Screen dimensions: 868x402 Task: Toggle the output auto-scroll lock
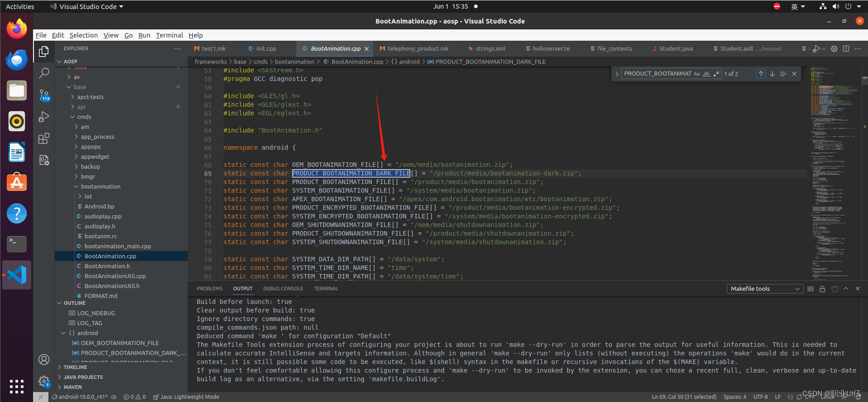[x=822, y=289]
